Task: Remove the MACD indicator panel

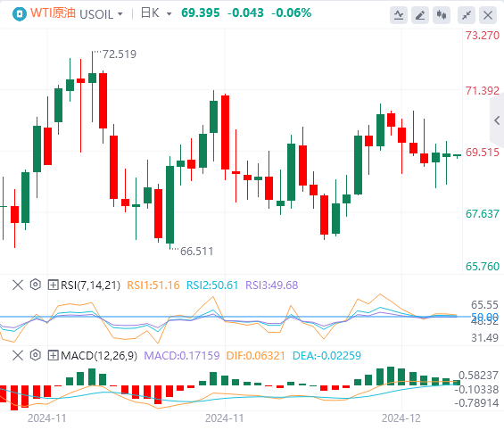Action: [18, 355]
